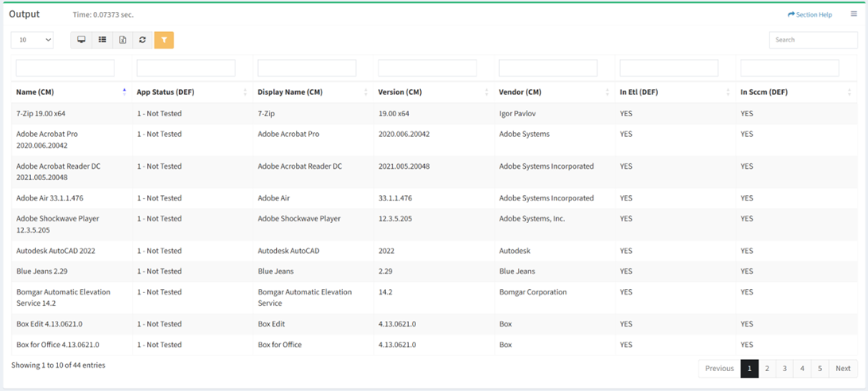
Task: Focus the In Sccm (DEF) filter field
Action: point(789,68)
